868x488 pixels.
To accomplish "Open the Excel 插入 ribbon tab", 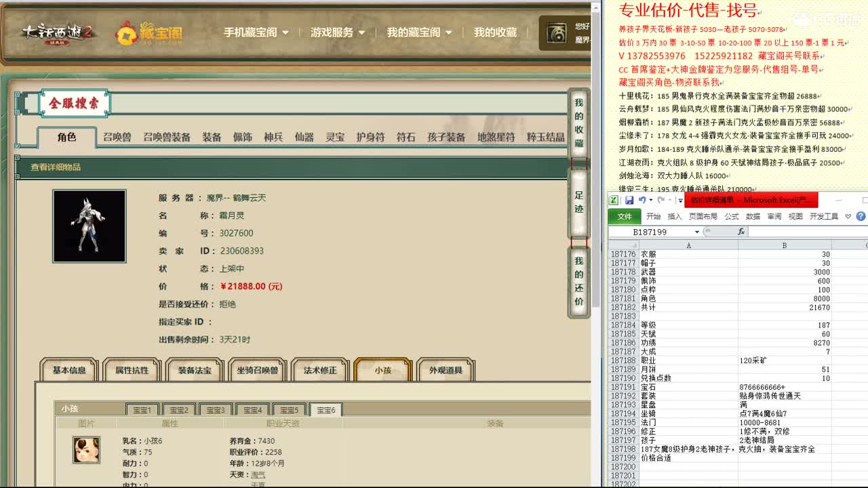I will [x=675, y=216].
